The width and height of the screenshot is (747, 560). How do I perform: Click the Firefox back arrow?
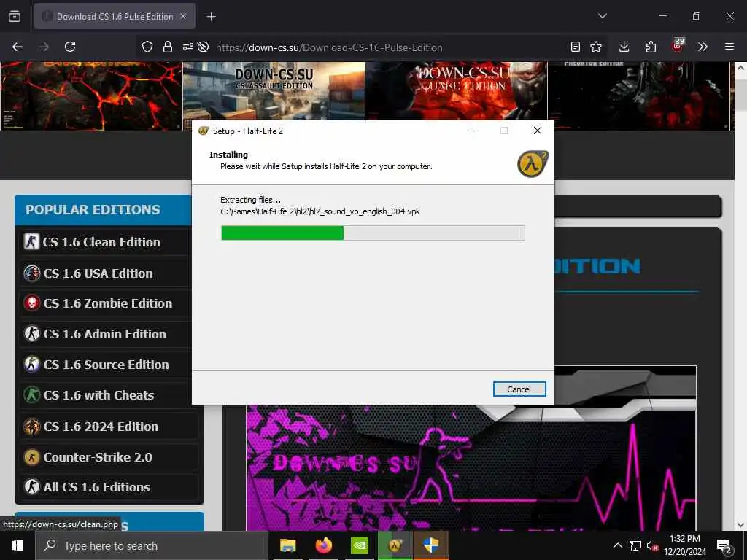18,47
